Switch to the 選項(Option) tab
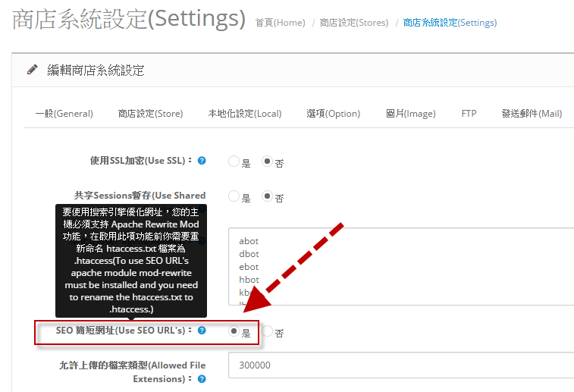The image size is (574, 392). (x=333, y=114)
